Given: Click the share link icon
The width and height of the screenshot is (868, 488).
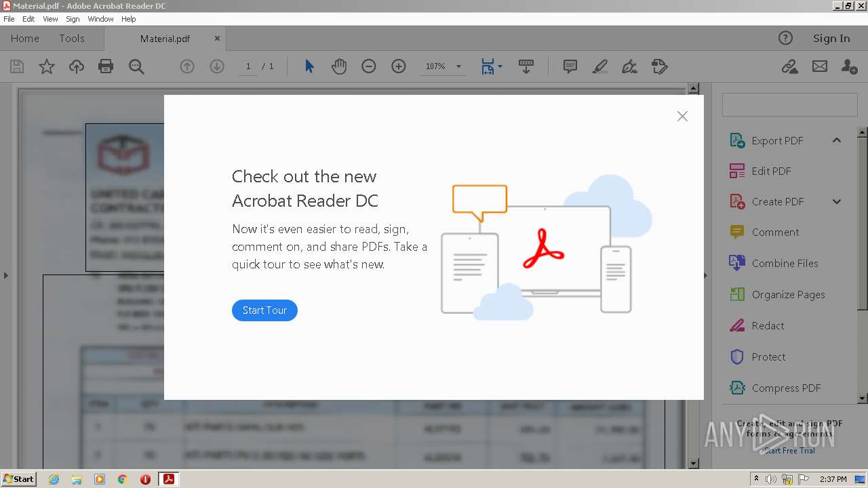Looking at the screenshot, I should [x=789, y=66].
